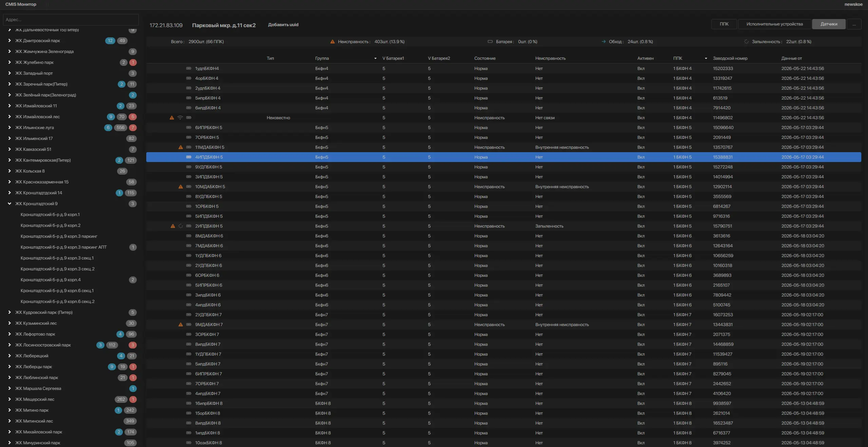The height and width of the screenshot is (447, 868).
Task: Click newskoe user name
Action: tap(853, 4)
